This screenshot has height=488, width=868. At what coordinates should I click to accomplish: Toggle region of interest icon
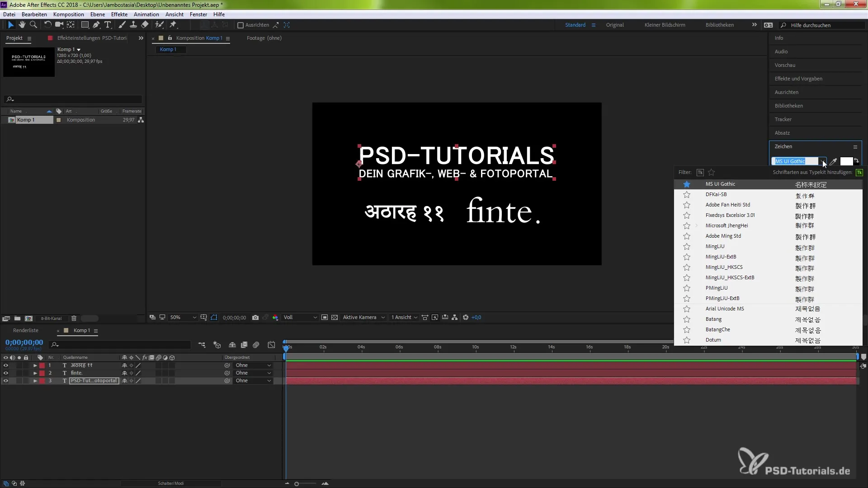click(325, 318)
